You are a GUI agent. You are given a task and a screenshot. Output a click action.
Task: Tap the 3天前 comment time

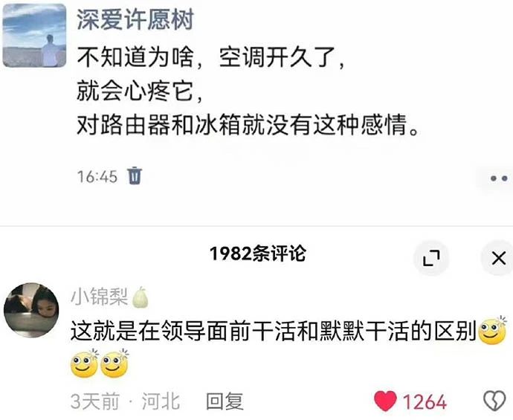[95, 401]
